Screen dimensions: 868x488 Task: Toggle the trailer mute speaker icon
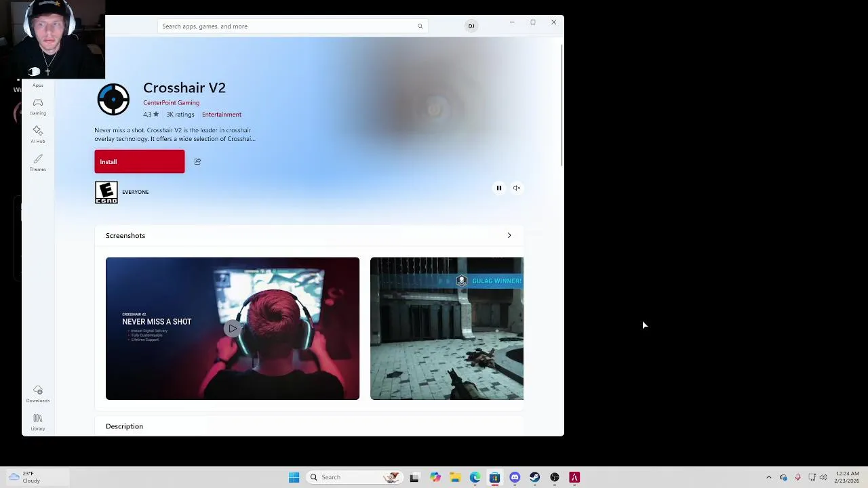(517, 188)
